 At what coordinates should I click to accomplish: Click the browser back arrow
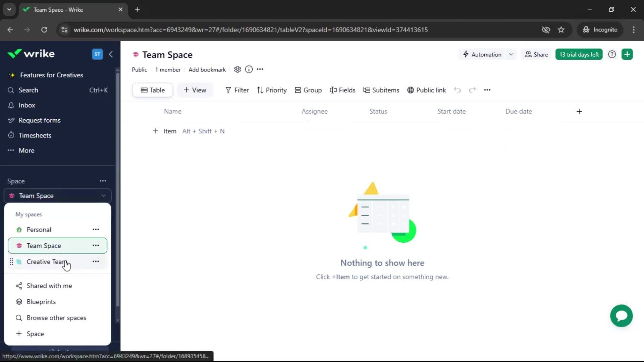coord(10,30)
